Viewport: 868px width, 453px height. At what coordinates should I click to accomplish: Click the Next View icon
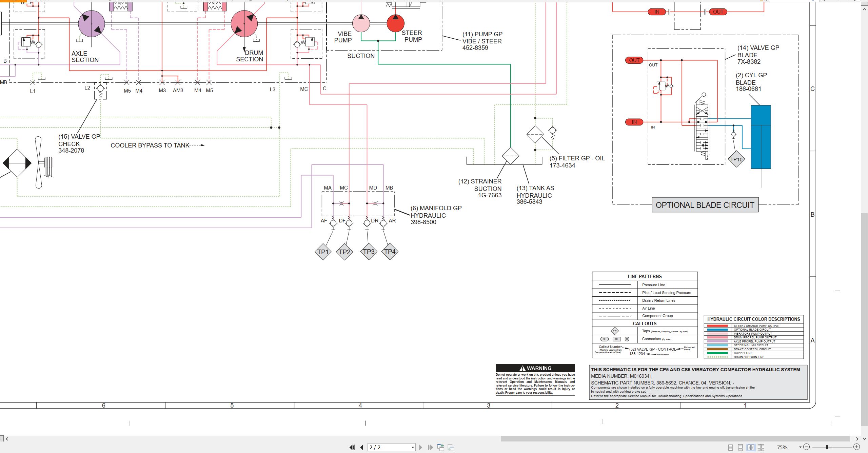coord(451,447)
